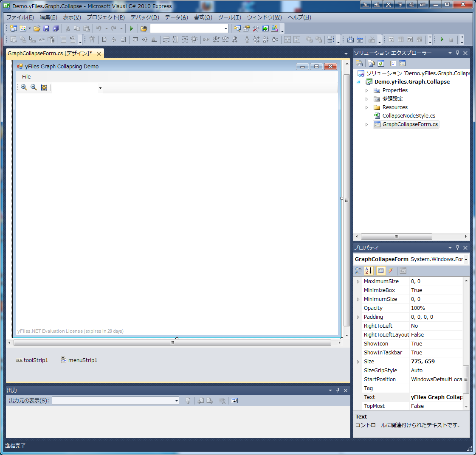Open the search combo box dropdown in the top toolbar
476x455 pixels.
(226, 28)
